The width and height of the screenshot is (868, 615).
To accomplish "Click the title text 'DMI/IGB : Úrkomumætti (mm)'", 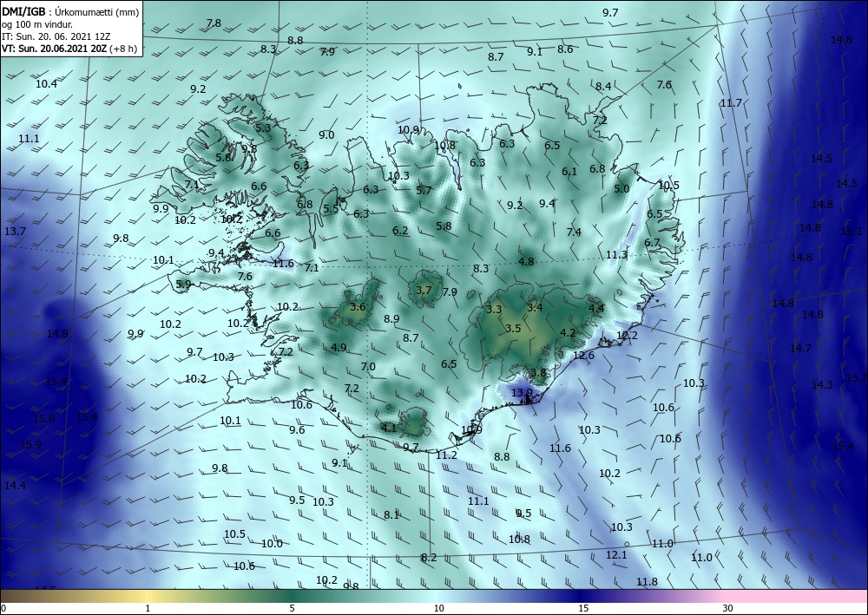I will [x=69, y=11].
